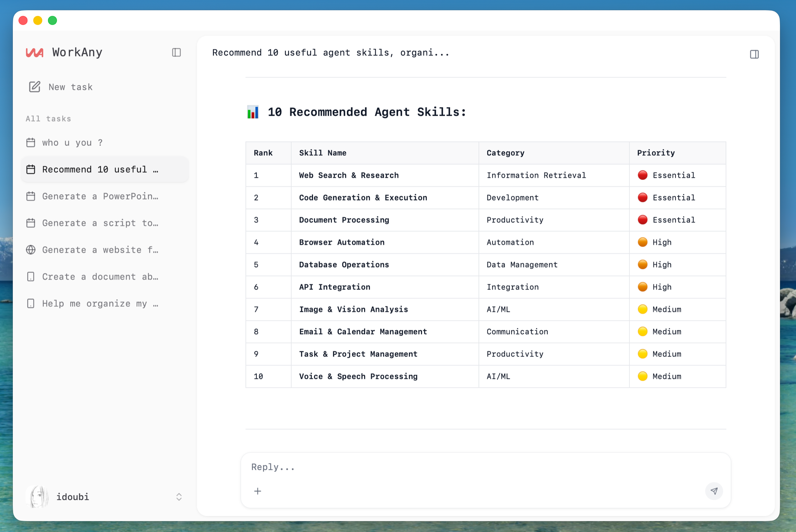
Task: Click the Priority column header
Action: 656,153
